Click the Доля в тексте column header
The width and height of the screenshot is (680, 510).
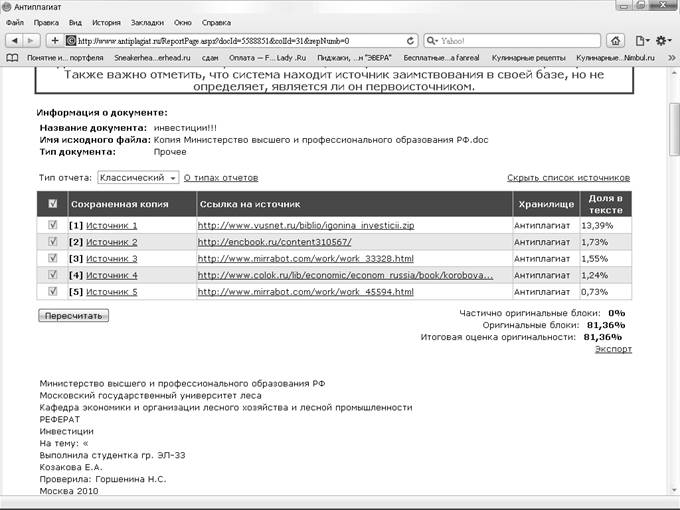(x=605, y=204)
